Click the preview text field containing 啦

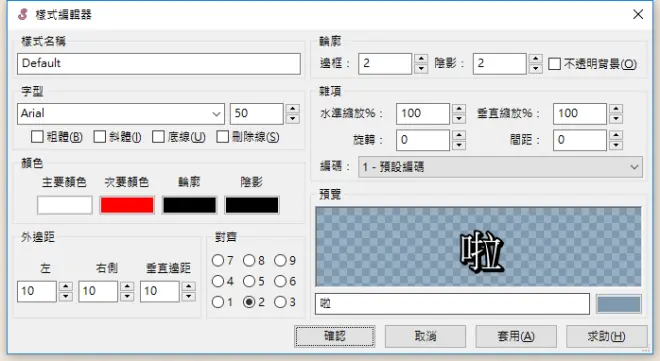(x=452, y=304)
